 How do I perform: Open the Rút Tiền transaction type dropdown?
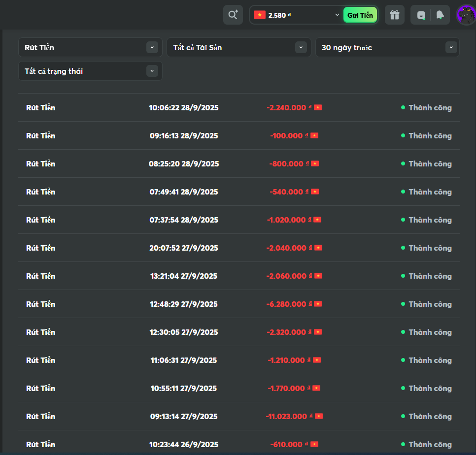tap(90, 47)
